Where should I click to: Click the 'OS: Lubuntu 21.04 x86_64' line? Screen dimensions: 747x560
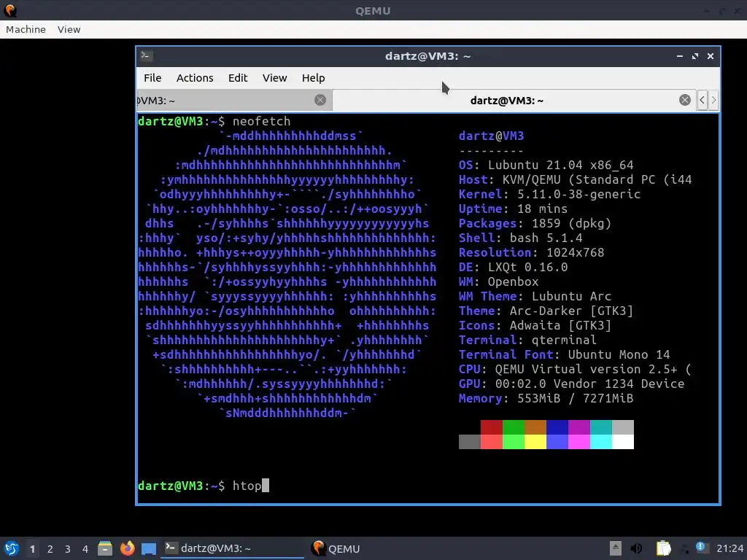point(546,166)
